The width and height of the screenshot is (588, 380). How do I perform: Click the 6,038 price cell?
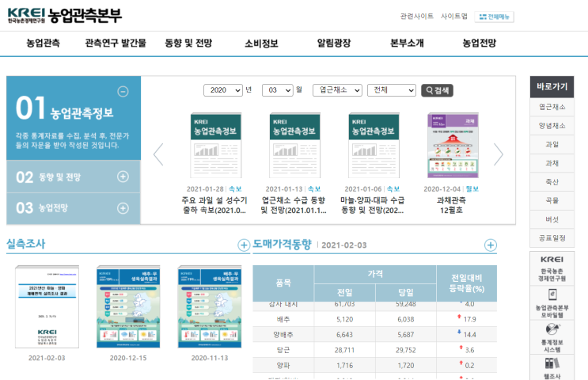tap(406, 319)
